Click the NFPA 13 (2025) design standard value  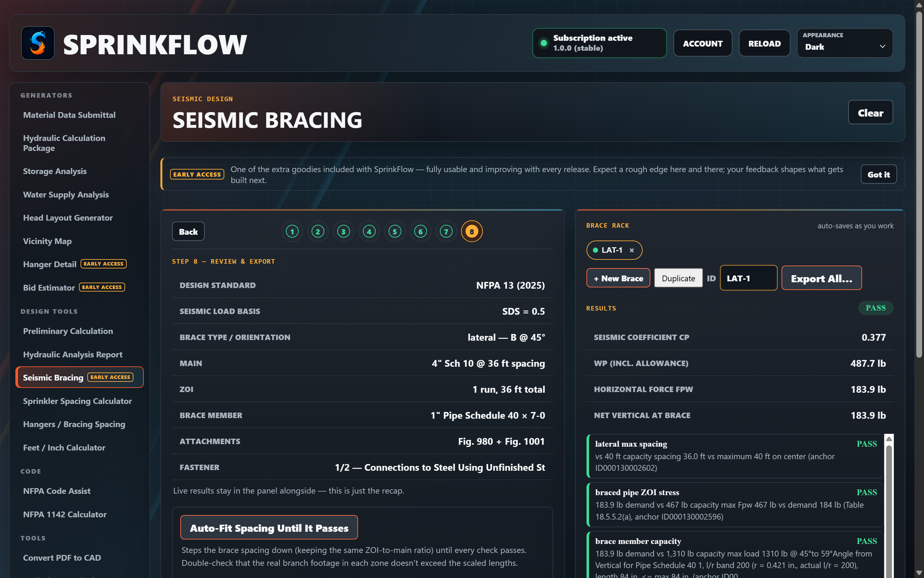click(510, 285)
